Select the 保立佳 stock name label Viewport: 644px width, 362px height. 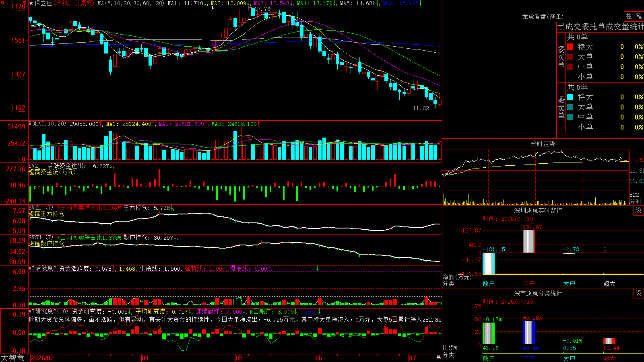click(43, 3)
